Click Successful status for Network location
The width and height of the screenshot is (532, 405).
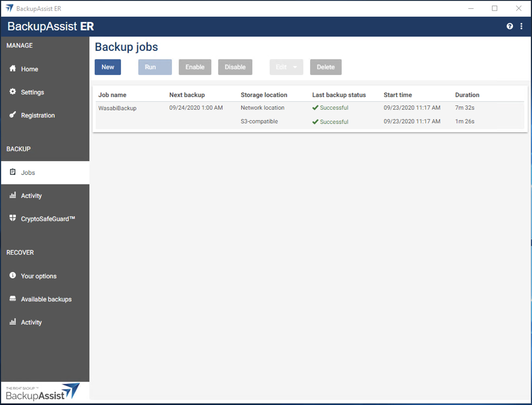(334, 108)
